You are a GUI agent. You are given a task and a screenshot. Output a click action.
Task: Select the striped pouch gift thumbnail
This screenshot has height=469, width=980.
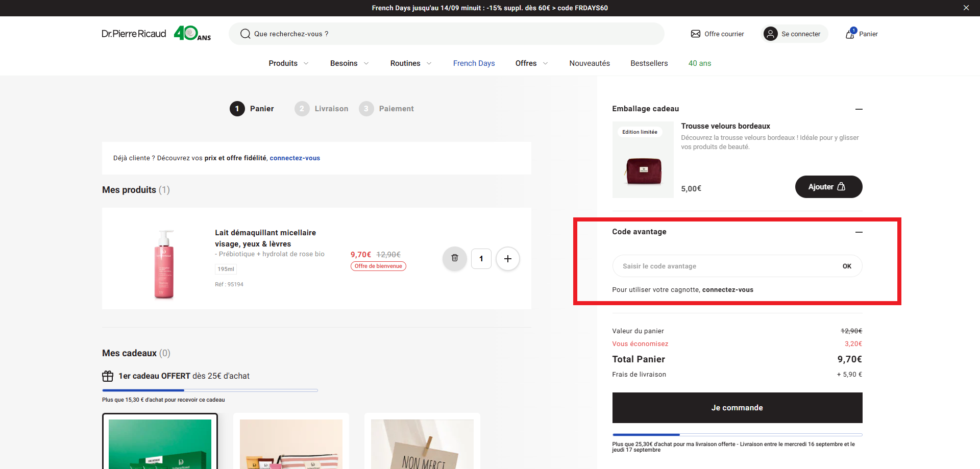[291, 442]
